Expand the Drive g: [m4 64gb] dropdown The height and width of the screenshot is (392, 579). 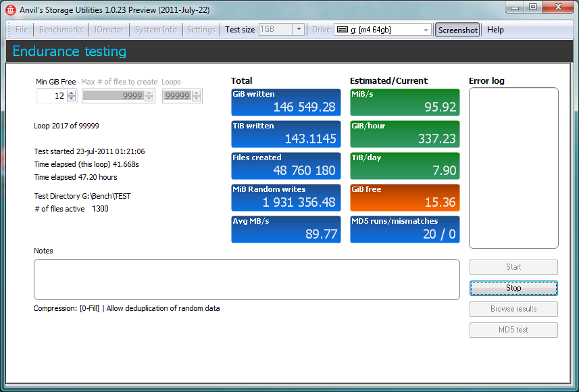(x=426, y=30)
